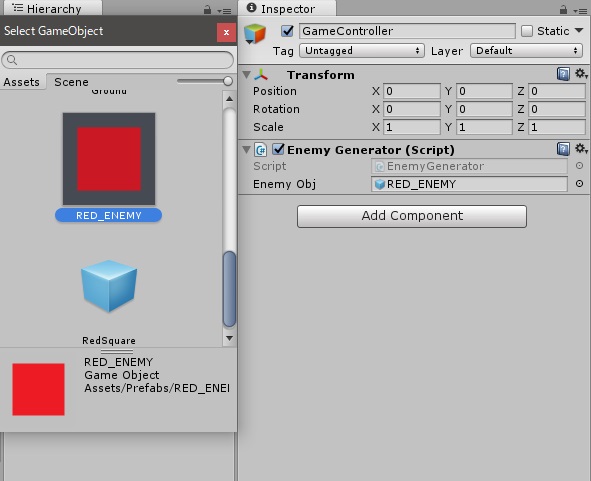Click the Rotation Z field
The image size is (591, 481).
coord(557,109)
